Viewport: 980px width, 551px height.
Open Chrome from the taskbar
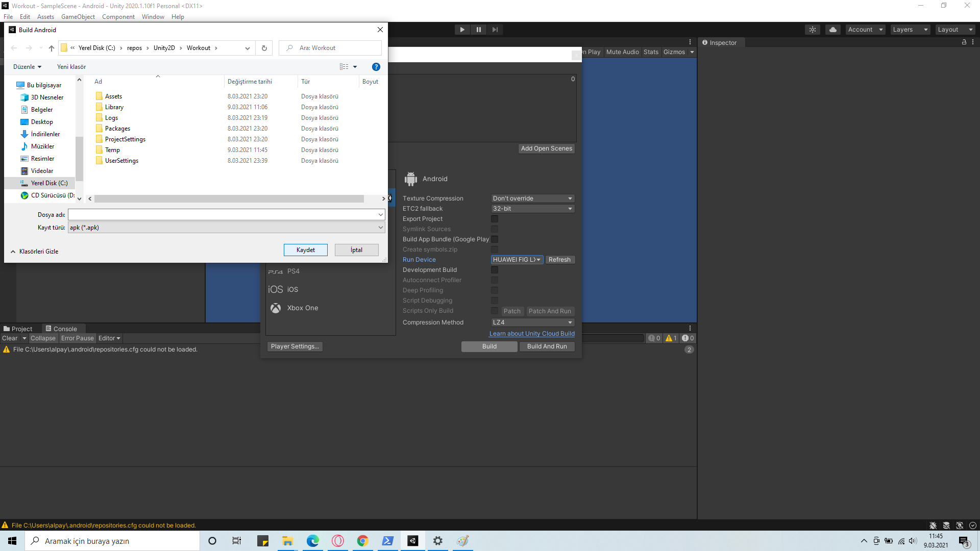[x=363, y=541]
